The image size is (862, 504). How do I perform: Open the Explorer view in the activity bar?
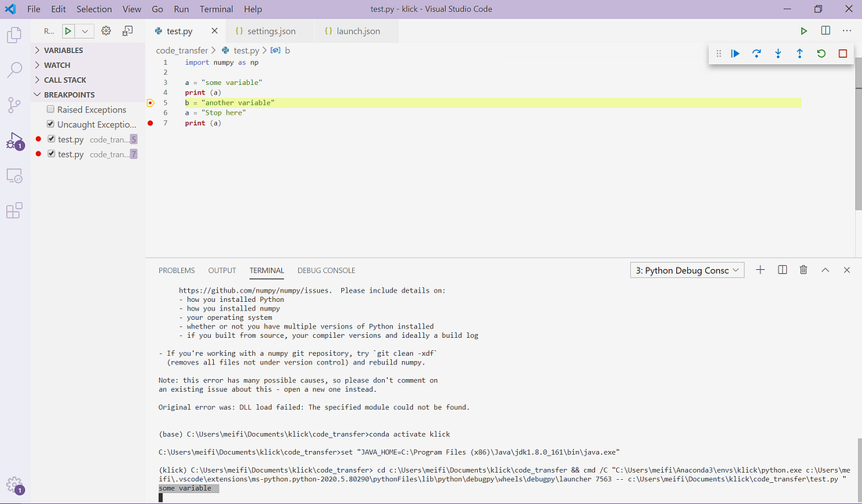point(13,35)
